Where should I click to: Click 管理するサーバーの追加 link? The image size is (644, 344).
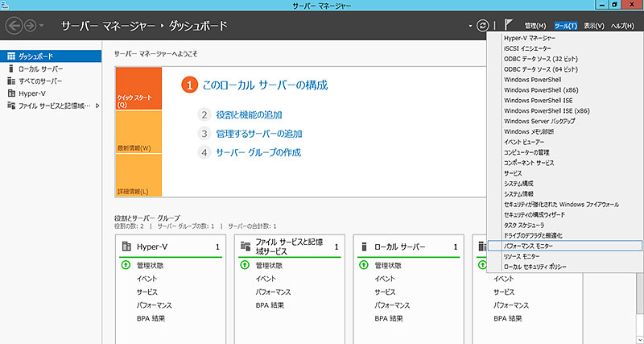(x=253, y=133)
